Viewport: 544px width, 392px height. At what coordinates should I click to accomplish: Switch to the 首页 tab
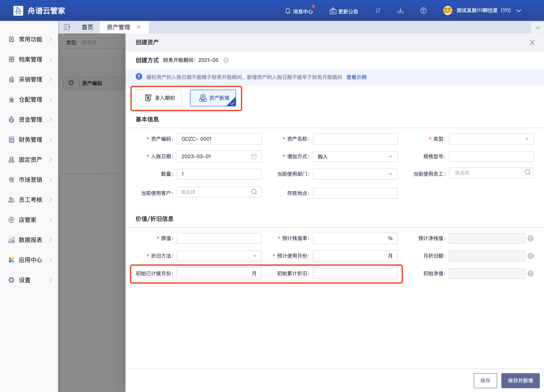87,27
